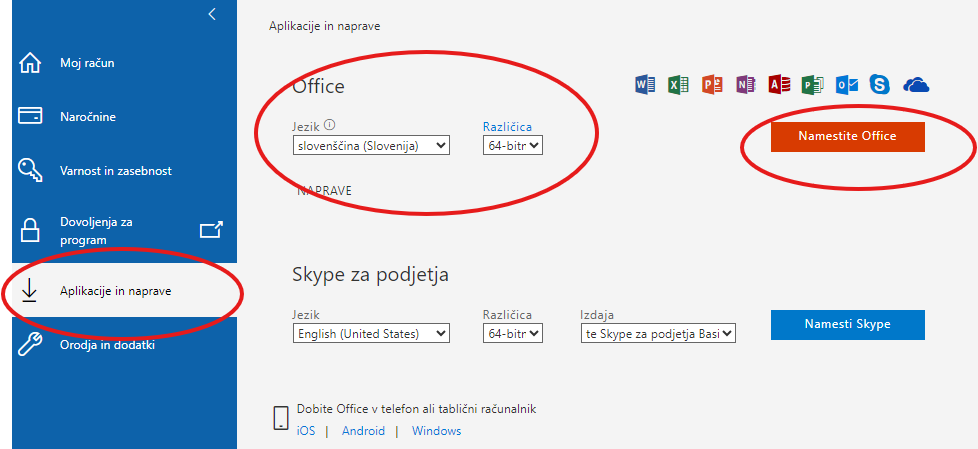Click the external link icon beside Dovoljenja
The width and height of the screenshot is (978, 449).
tap(211, 230)
